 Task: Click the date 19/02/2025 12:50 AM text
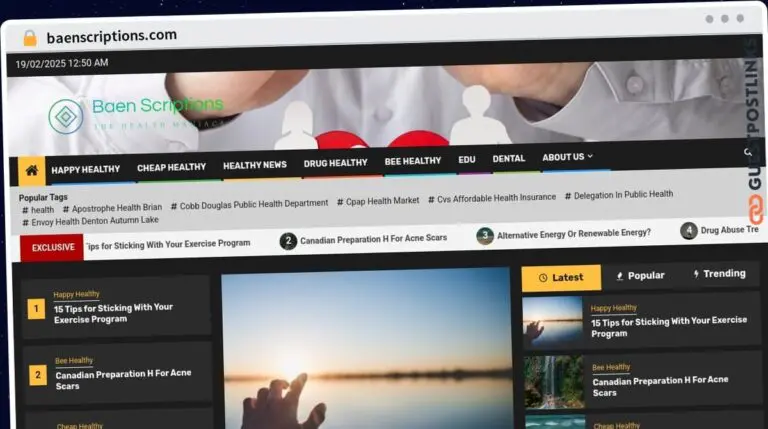(62, 64)
